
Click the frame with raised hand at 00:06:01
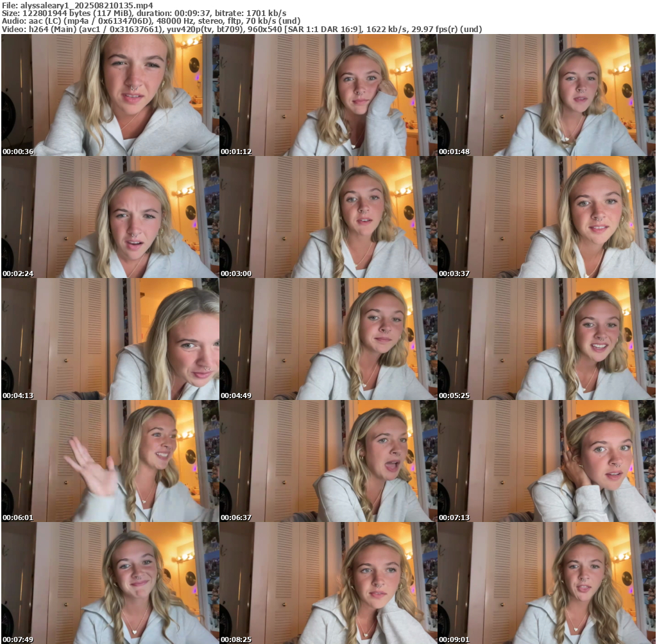pos(110,461)
